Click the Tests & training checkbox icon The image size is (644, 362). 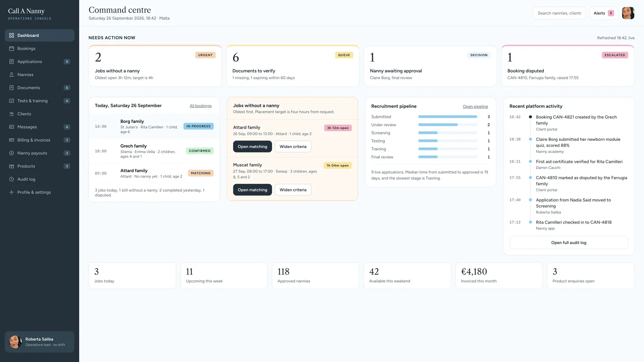pyautogui.click(x=12, y=101)
